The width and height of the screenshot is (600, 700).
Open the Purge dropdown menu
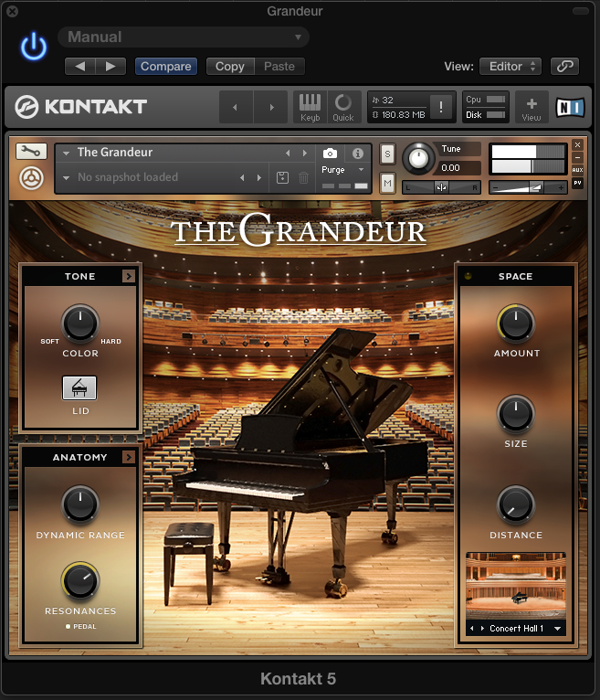tap(343, 170)
